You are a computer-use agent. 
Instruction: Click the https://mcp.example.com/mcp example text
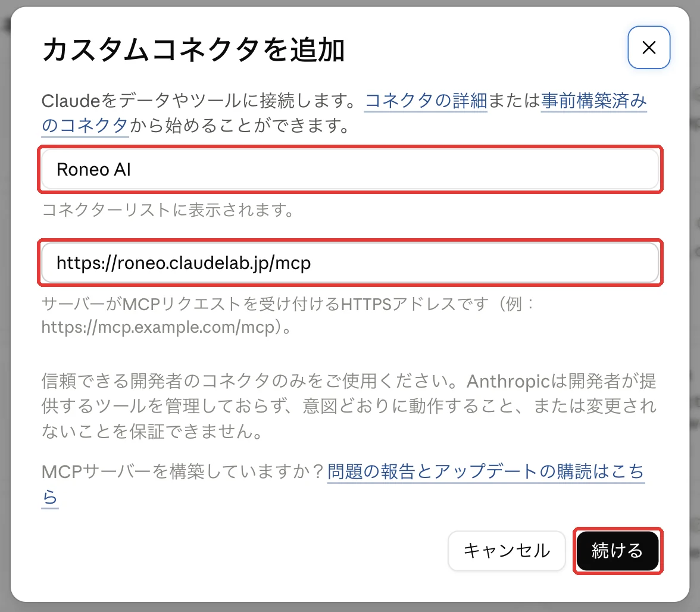click(158, 327)
